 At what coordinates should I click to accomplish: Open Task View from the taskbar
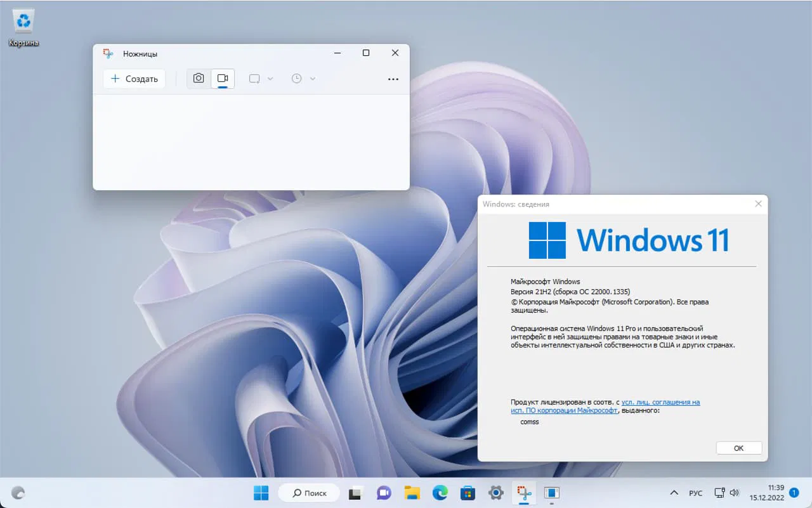pyautogui.click(x=356, y=493)
